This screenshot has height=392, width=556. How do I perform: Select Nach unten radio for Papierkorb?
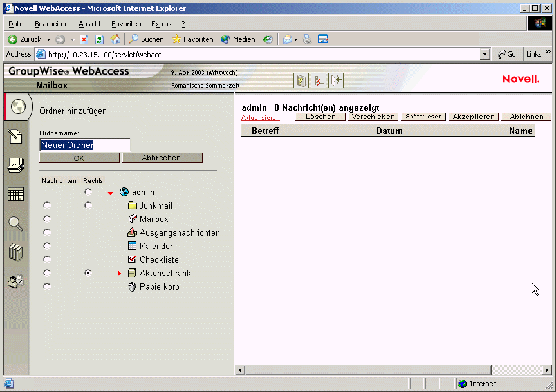[x=47, y=286]
